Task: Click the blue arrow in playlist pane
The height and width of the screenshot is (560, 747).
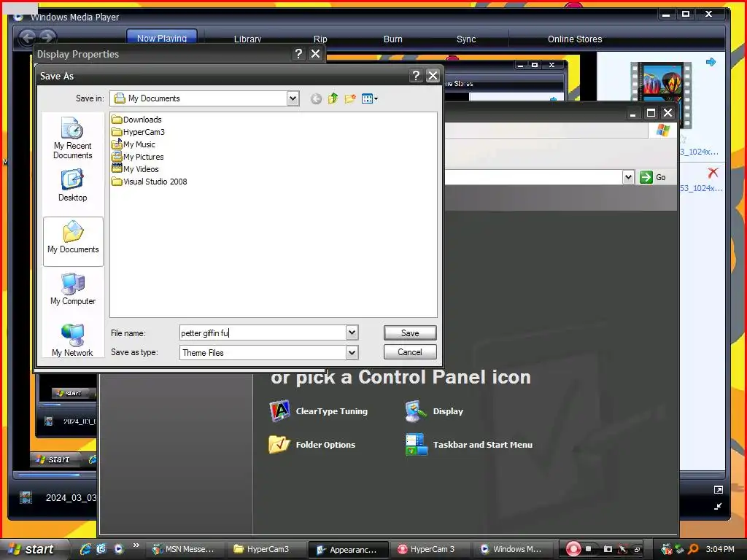Action: coord(711,62)
